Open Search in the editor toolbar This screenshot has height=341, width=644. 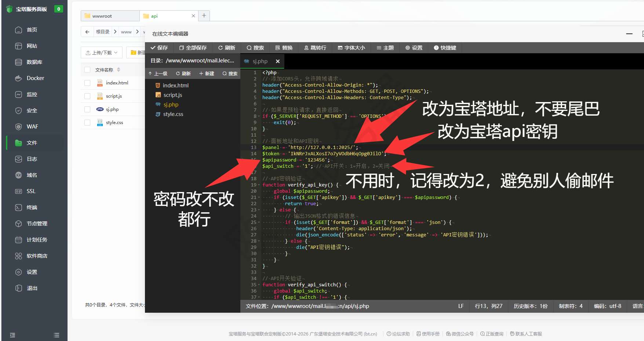coord(255,48)
